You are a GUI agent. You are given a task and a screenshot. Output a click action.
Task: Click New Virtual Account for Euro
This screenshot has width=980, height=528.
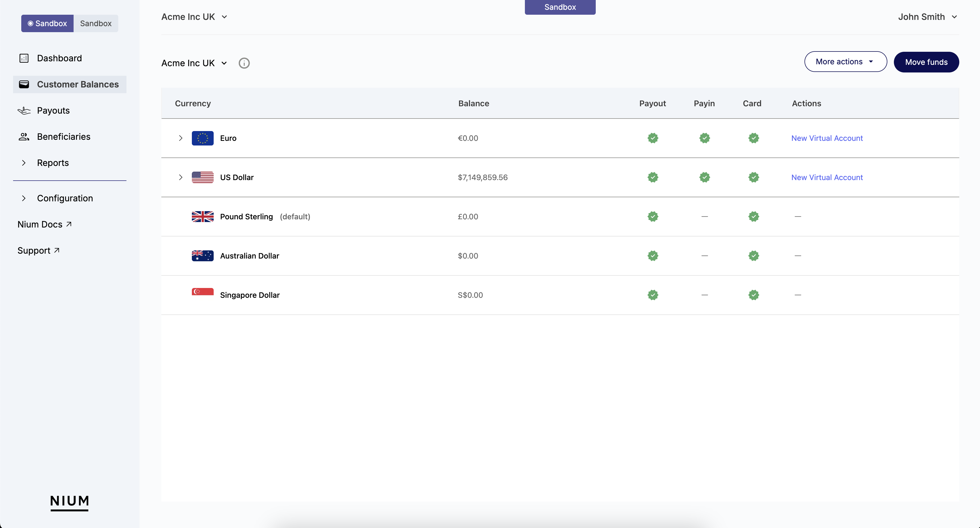[x=827, y=138]
